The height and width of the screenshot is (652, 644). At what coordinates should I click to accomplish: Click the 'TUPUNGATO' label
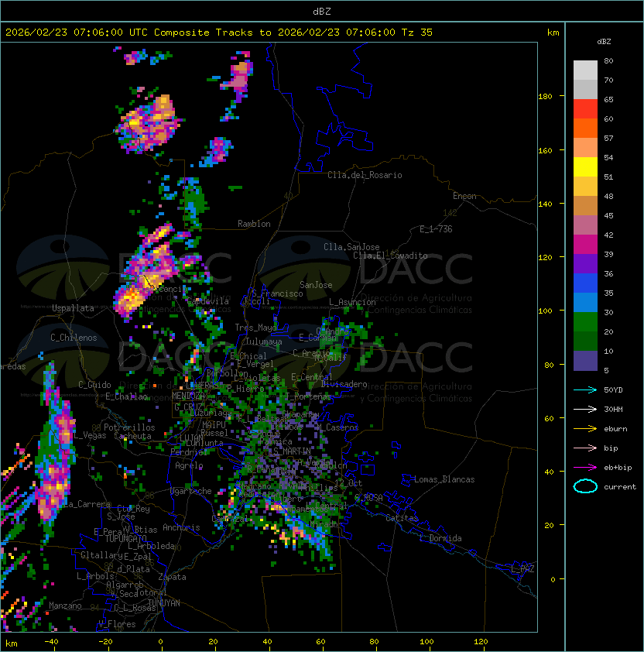pyautogui.click(x=125, y=538)
